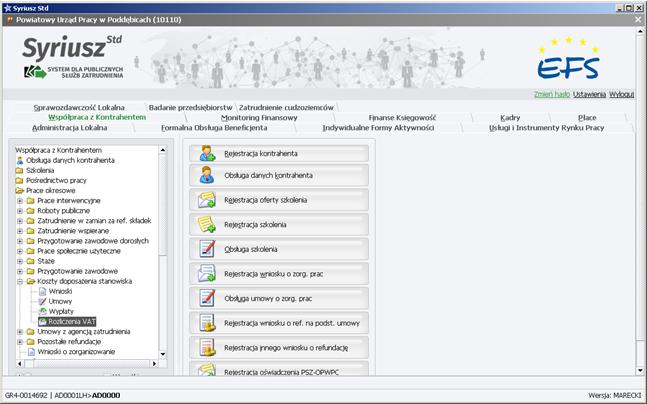Click the Rejestracja oświadczenia PSZ-OPWPC icon
The image size is (647, 404).
[x=207, y=369]
